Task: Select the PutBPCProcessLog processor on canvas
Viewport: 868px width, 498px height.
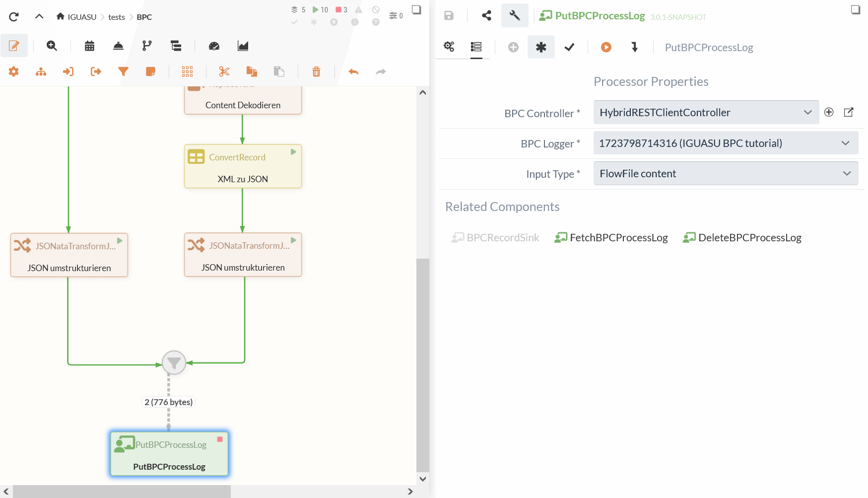Action: pos(169,454)
